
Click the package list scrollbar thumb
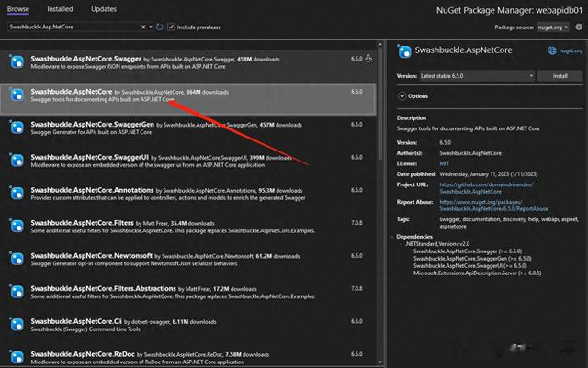[379, 105]
